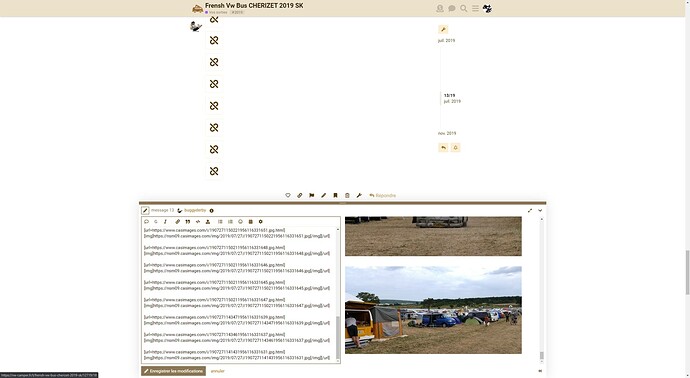Screen dimensions: 690x378
Task: Click the campsite photo in the preview
Action: (x=433, y=310)
